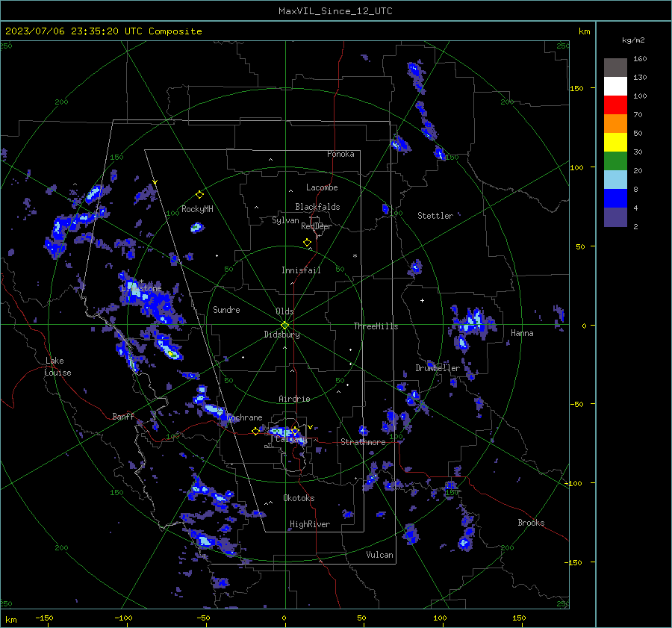Viewport: 672px width, 628px height.
Task: Click the Blackfalds city label
Action: coord(317,207)
